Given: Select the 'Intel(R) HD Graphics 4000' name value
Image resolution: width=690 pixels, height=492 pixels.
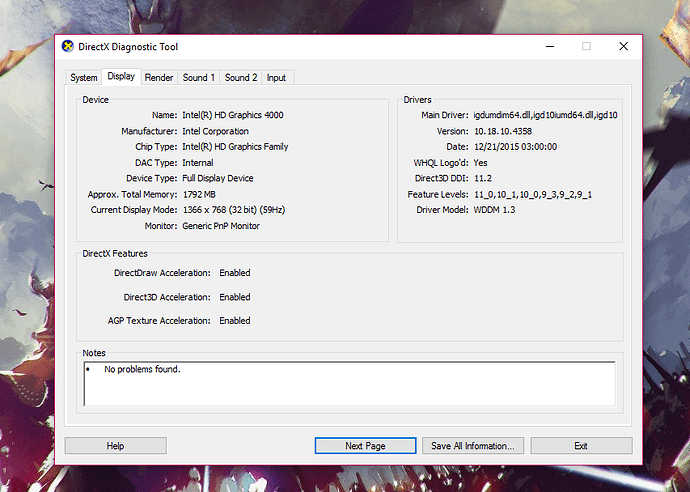Looking at the screenshot, I should (233, 115).
